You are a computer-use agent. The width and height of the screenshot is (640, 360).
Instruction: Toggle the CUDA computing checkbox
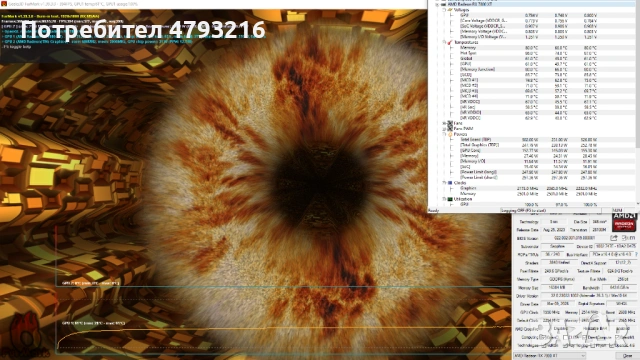565,338
